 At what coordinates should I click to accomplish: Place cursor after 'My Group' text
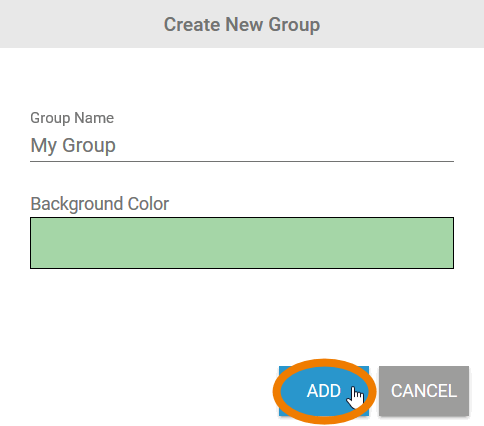(117, 146)
